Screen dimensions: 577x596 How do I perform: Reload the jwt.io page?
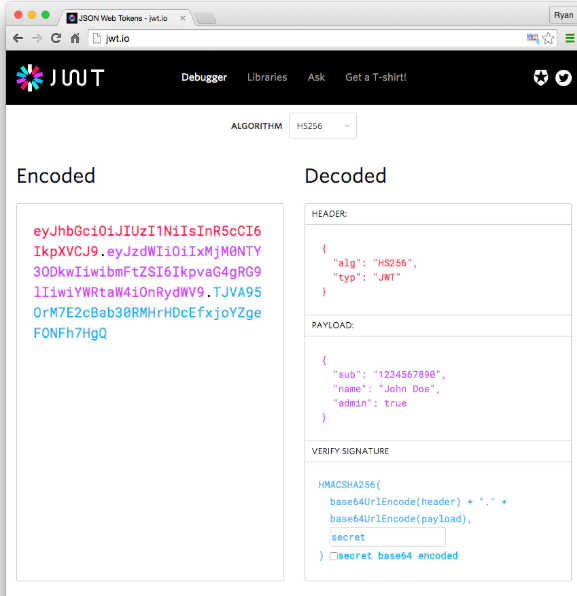click(x=56, y=38)
